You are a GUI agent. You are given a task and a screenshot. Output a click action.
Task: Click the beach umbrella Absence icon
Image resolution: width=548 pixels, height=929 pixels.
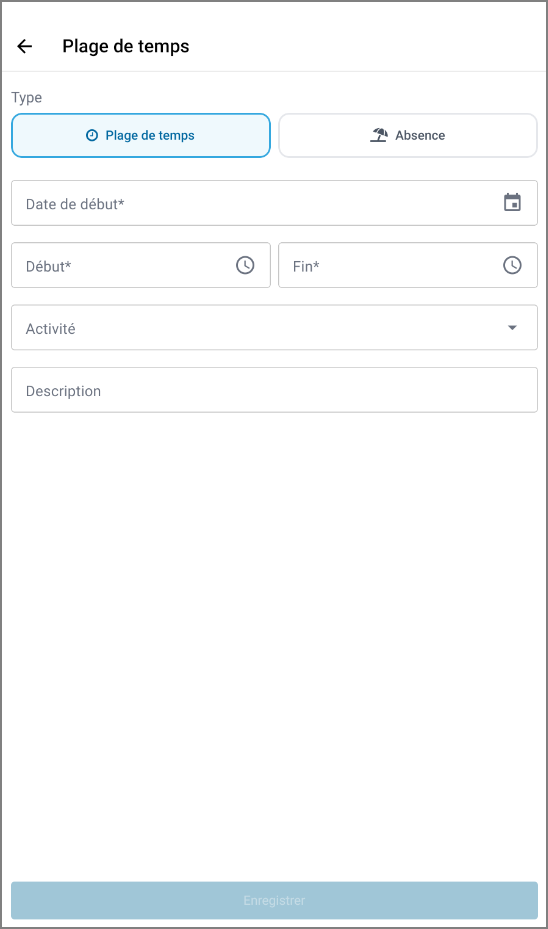pos(379,135)
